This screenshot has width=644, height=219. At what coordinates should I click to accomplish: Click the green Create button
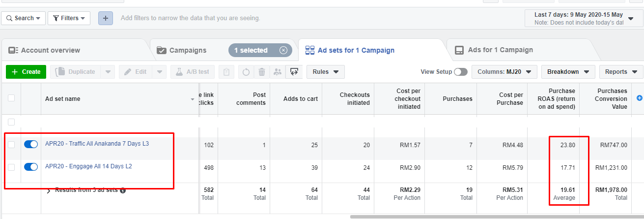tap(26, 72)
